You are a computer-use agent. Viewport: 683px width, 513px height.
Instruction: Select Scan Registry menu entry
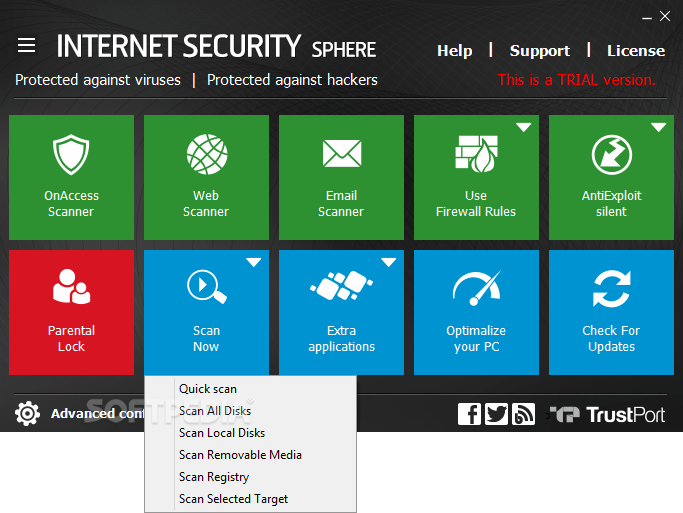tap(250, 477)
